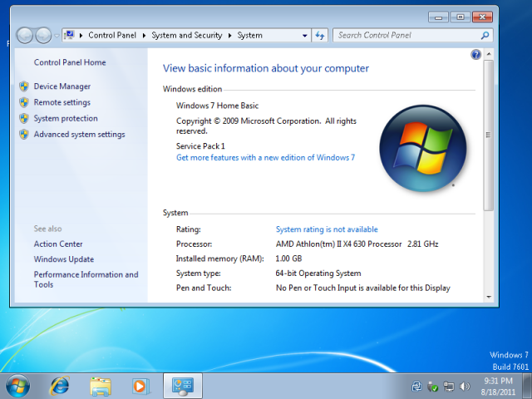This screenshot has width=532, height=399.
Task: Open the network tray icon
Action: (x=449, y=386)
